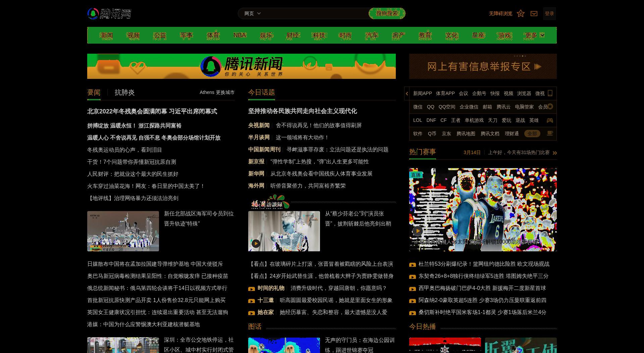Image resolution: width=644 pixels, height=353 pixels.
Task: Open 体育 in the navigation bar
Action: point(213,35)
